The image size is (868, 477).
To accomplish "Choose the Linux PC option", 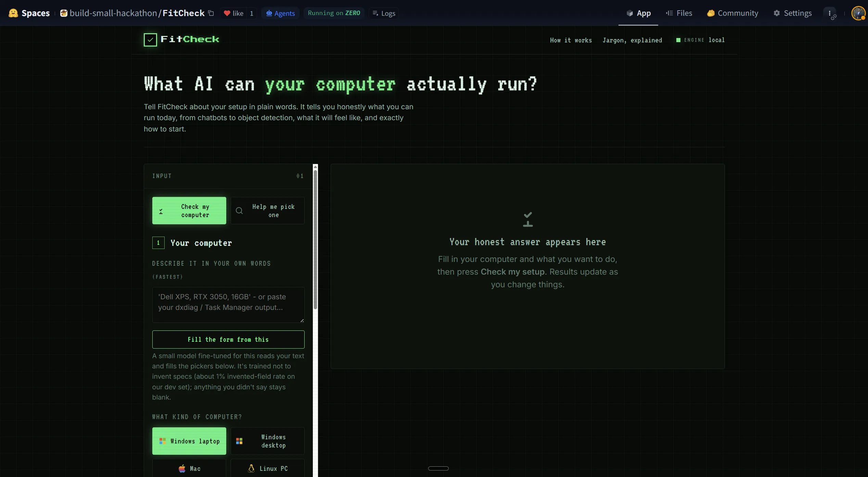I will (268, 468).
